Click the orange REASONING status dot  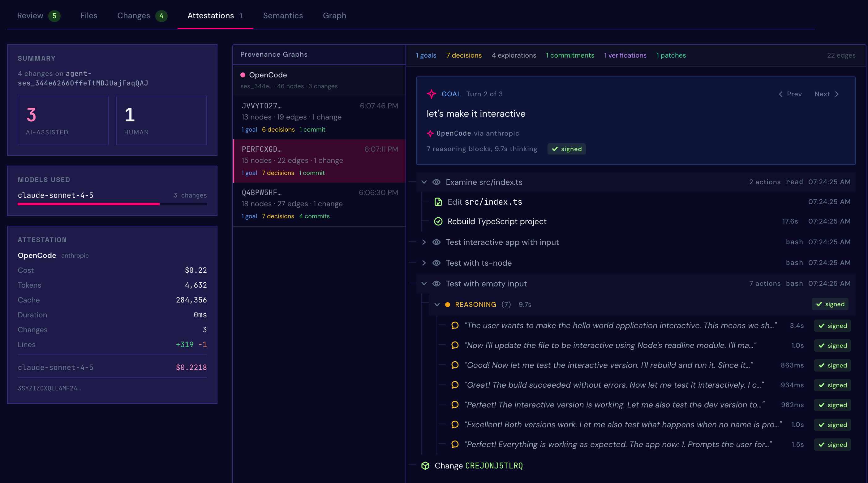pyautogui.click(x=448, y=305)
